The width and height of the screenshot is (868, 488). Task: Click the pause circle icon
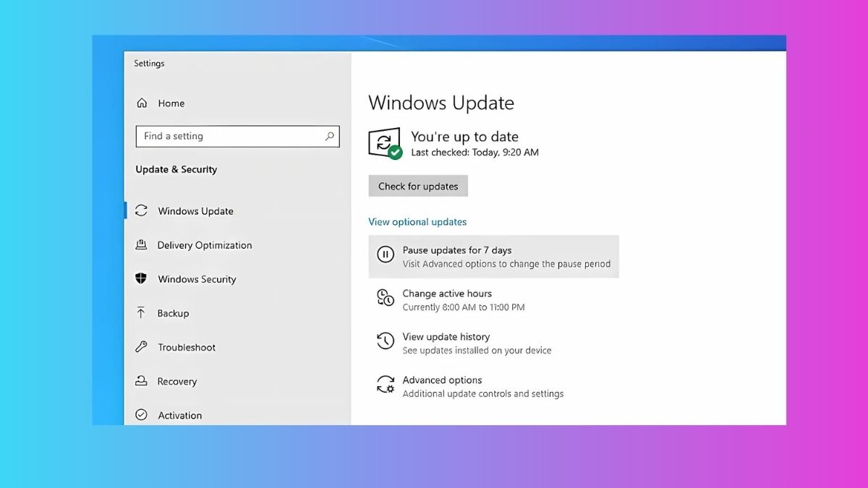[386, 254]
